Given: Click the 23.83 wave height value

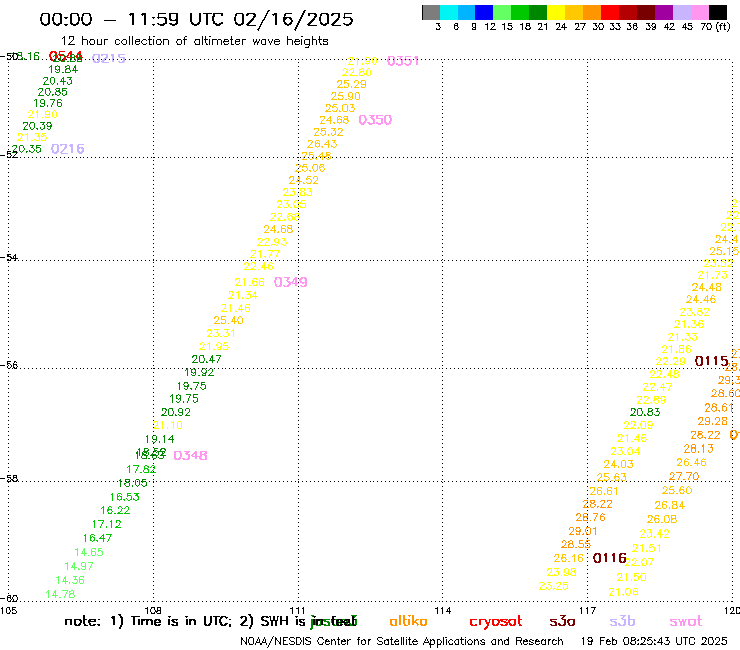Looking at the screenshot, I should coord(298,193).
